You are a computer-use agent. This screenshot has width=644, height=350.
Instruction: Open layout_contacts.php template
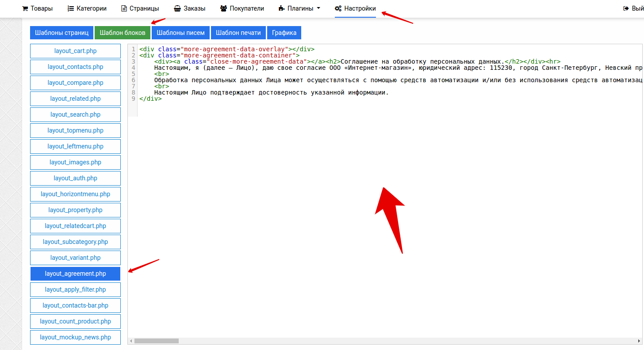(75, 67)
